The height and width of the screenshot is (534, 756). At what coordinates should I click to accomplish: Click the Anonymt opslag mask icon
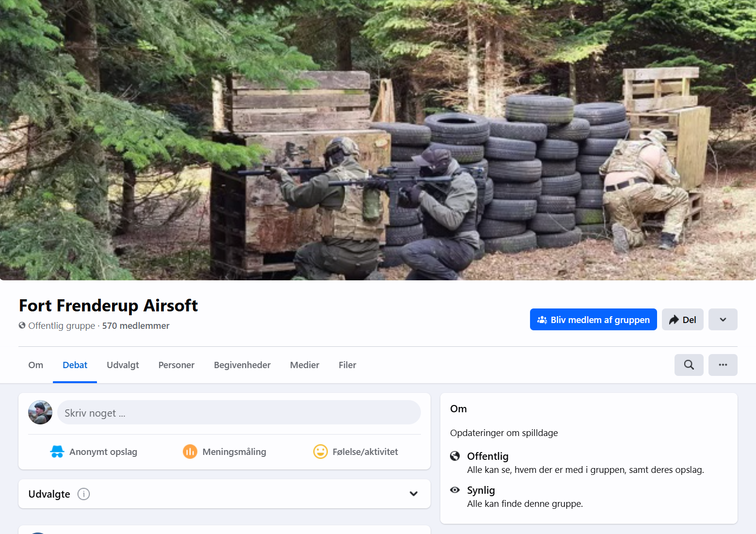tap(57, 452)
